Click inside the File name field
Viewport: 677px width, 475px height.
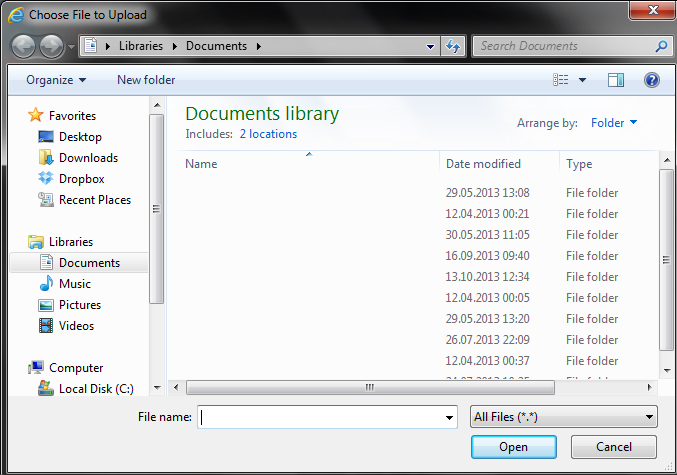click(320, 417)
